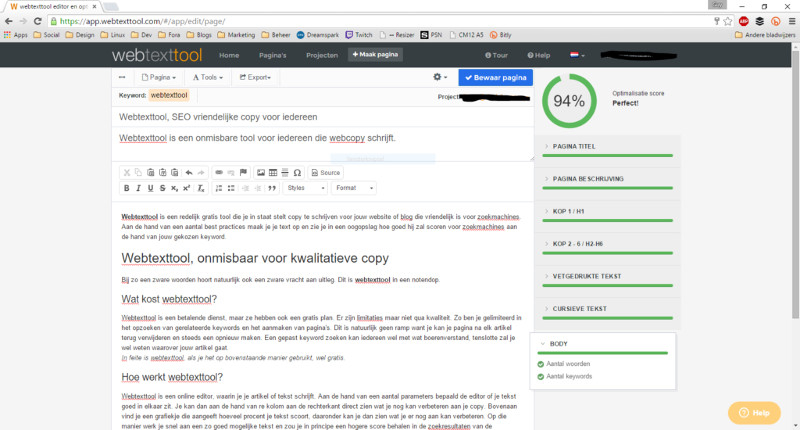Click the webtexttool keyword tag
This screenshot has width=800, height=430.
coord(169,95)
